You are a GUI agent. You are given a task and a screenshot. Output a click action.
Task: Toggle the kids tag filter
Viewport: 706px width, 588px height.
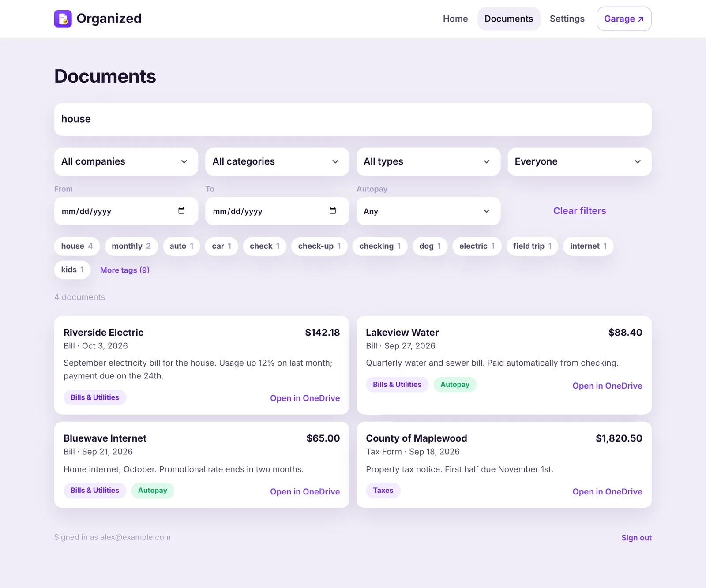(x=72, y=270)
